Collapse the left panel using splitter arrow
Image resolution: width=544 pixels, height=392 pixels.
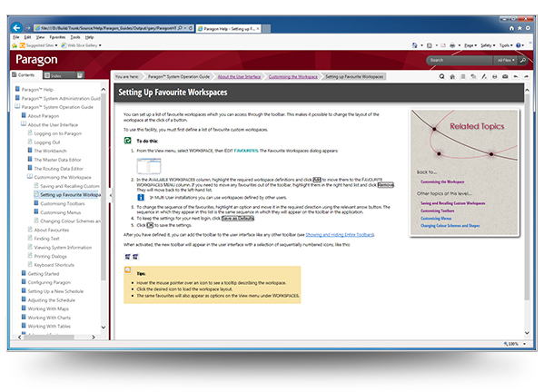point(110,195)
